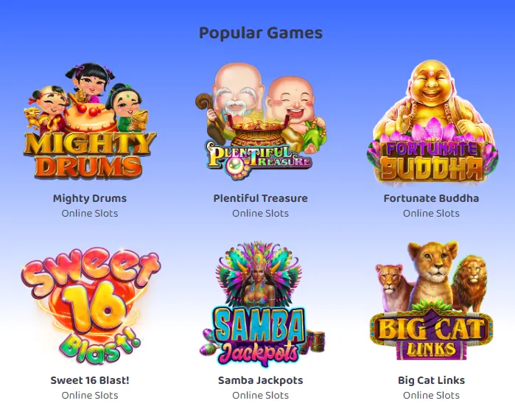Screen dimensions: 515x420
Task: Click Online Slots under Plentiful Treasure
Action: [x=261, y=214]
